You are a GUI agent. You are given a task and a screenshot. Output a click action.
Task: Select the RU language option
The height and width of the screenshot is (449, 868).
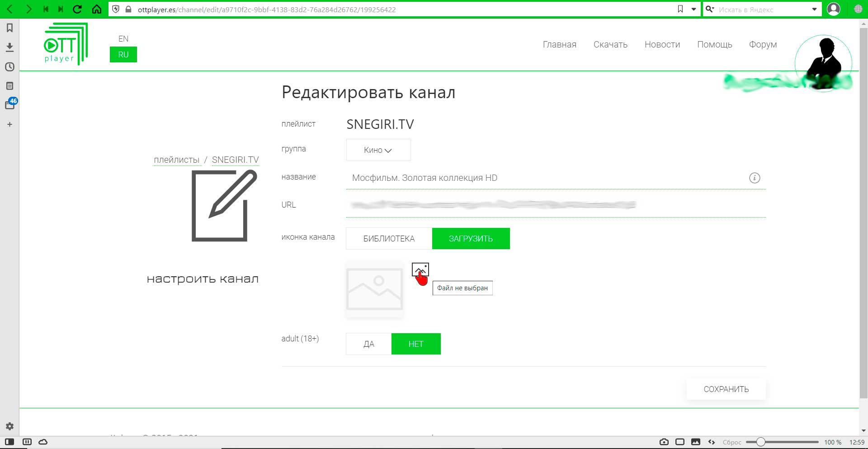[x=123, y=55]
